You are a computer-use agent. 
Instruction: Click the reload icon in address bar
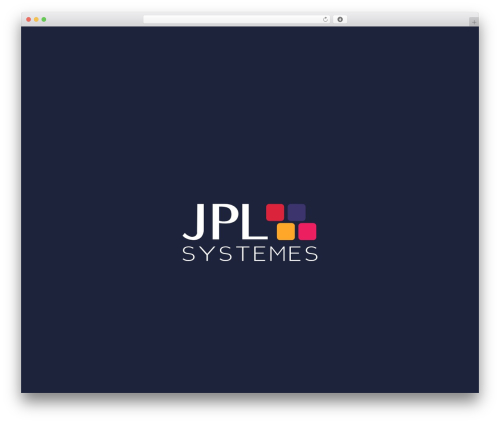325,20
